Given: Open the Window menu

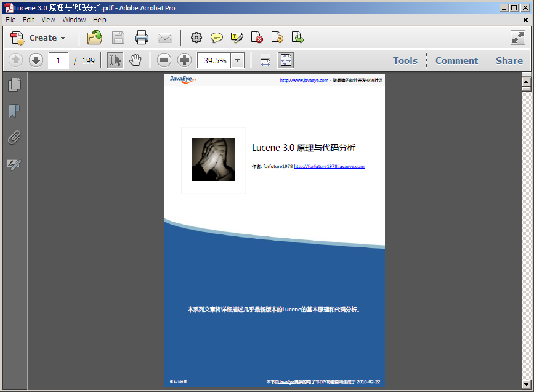Looking at the screenshot, I should pos(74,20).
